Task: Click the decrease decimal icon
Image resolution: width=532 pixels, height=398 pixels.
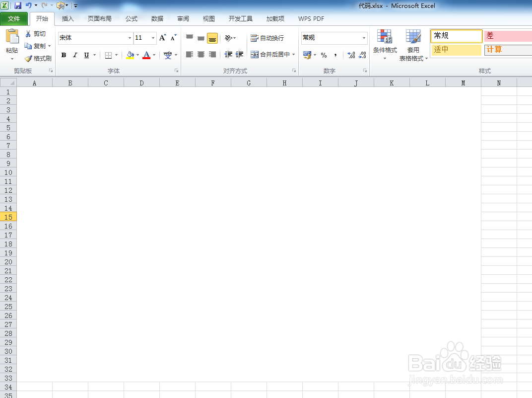Action: pyautogui.click(x=362, y=55)
